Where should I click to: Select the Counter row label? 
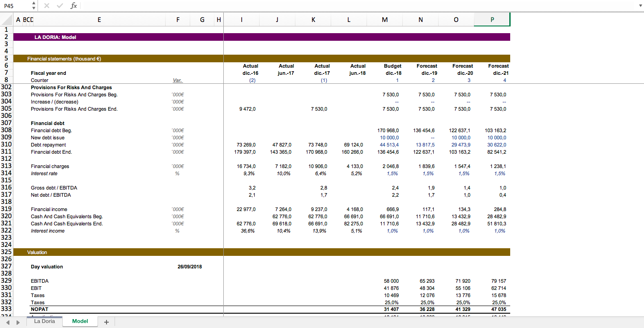[39, 80]
